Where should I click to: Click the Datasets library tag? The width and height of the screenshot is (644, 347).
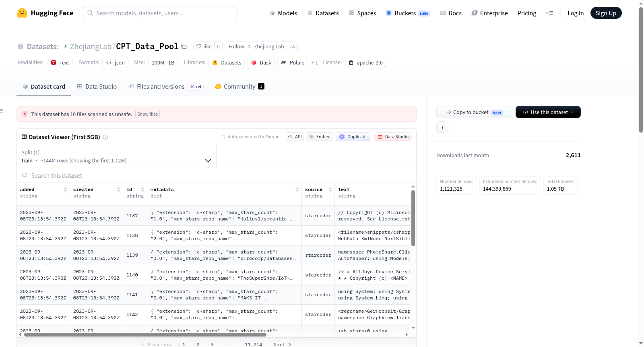(x=227, y=62)
